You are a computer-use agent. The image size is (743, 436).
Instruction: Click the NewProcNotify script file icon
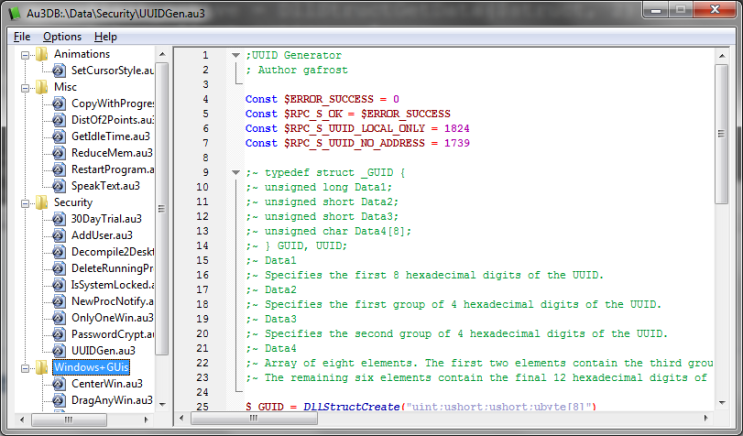click(59, 301)
